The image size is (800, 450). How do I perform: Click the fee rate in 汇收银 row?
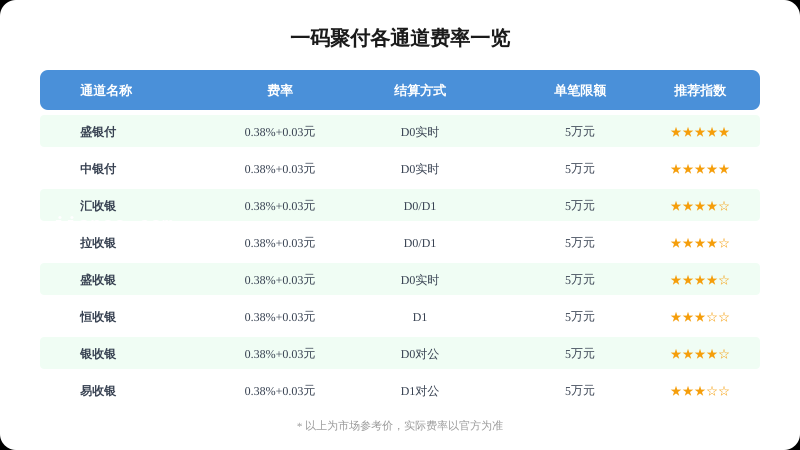[x=280, y=206]
